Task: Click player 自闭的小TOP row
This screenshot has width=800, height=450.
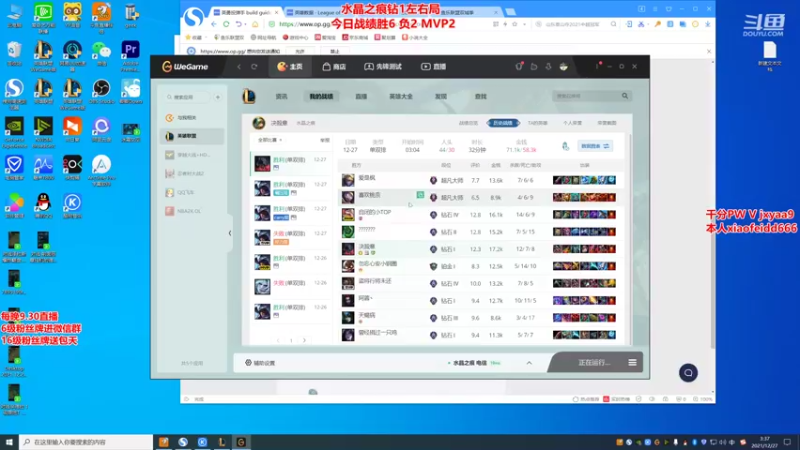Action: (481, 215)
